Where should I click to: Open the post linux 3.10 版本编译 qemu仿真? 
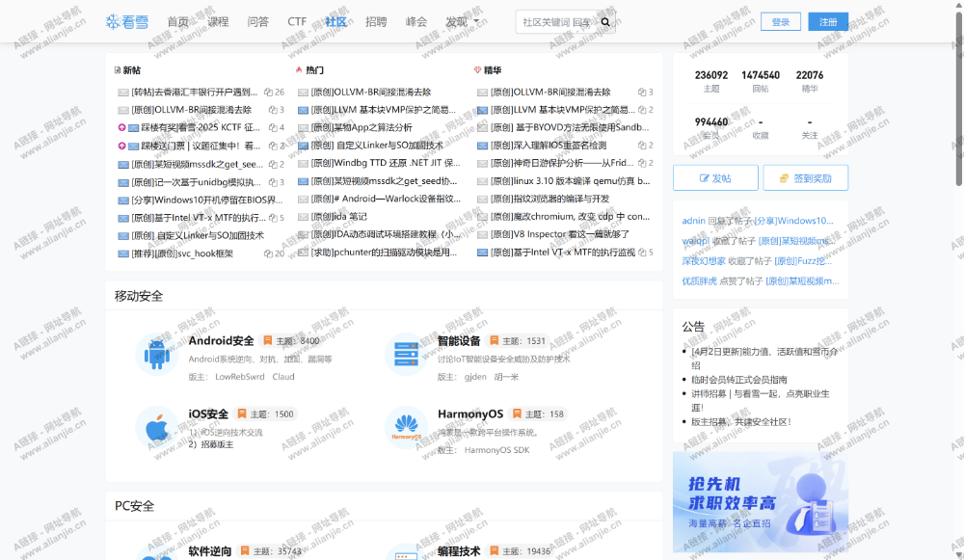click(570, 181)
